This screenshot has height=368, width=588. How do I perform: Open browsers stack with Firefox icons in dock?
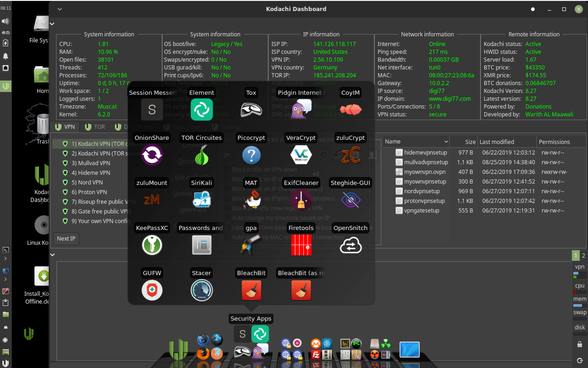coord(210,347)
